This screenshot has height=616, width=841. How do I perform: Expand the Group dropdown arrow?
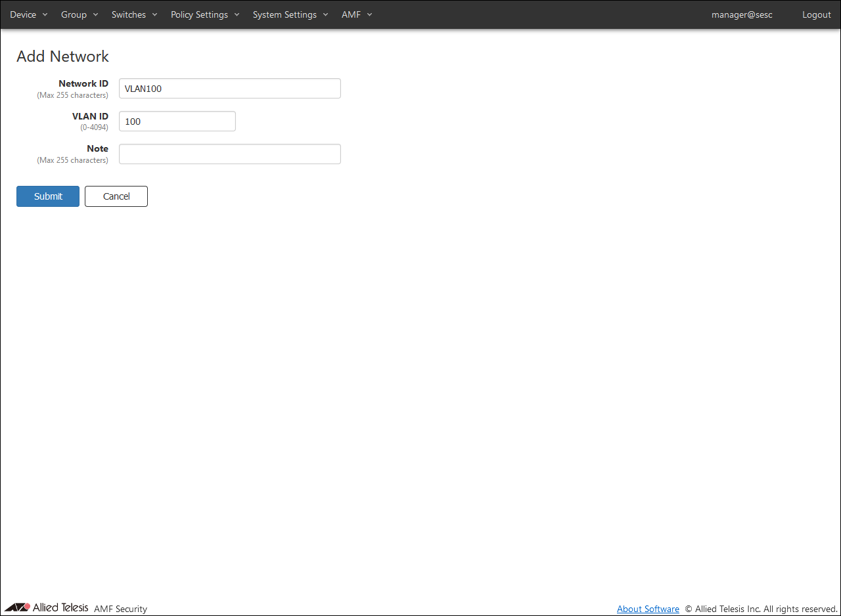pos(95,15)
